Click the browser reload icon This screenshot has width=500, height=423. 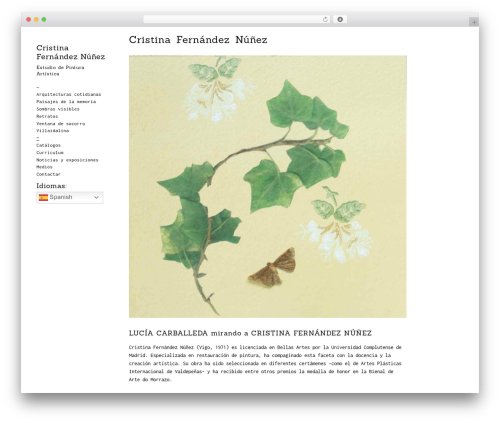325,20
